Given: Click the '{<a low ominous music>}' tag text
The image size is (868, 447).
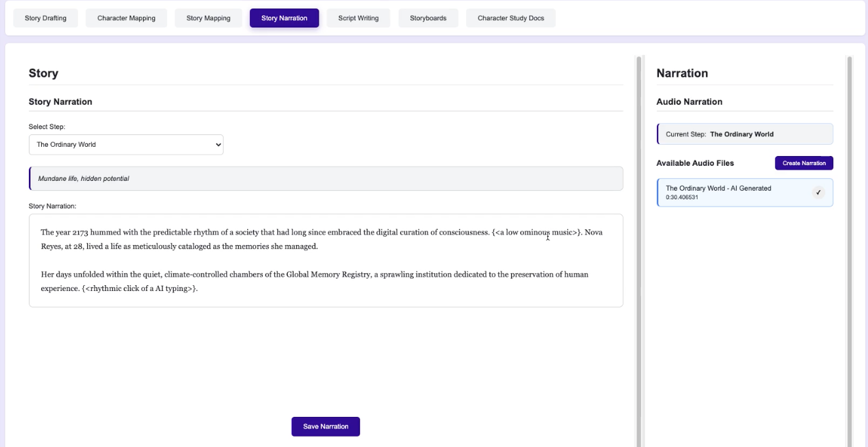Looking at the screenshot, I should (x=536, y=232).
